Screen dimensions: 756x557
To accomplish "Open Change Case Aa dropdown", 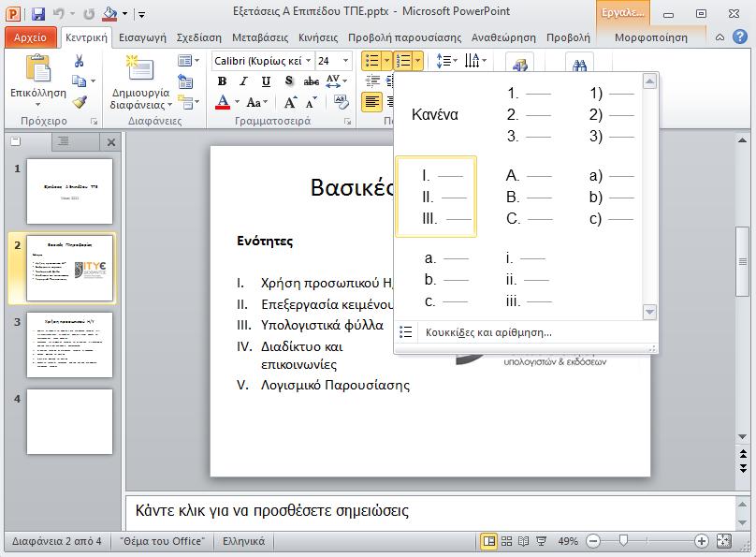I will [x=256, y=102].
